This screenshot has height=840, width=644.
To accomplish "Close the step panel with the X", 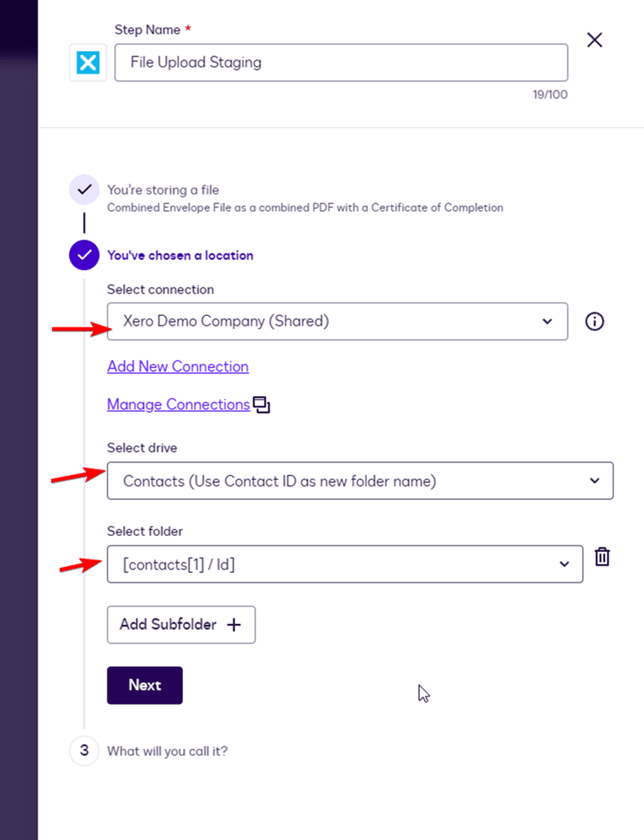I will tap(594, 40).
